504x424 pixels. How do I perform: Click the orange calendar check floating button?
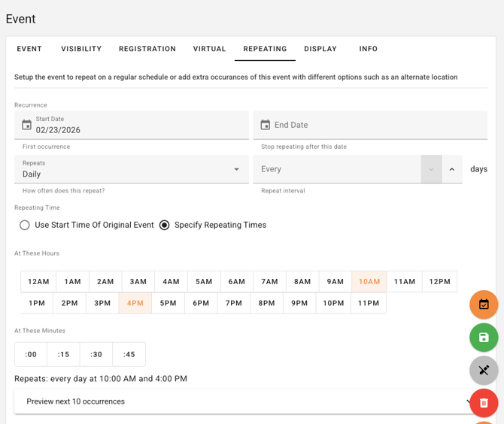coord(484,304)
